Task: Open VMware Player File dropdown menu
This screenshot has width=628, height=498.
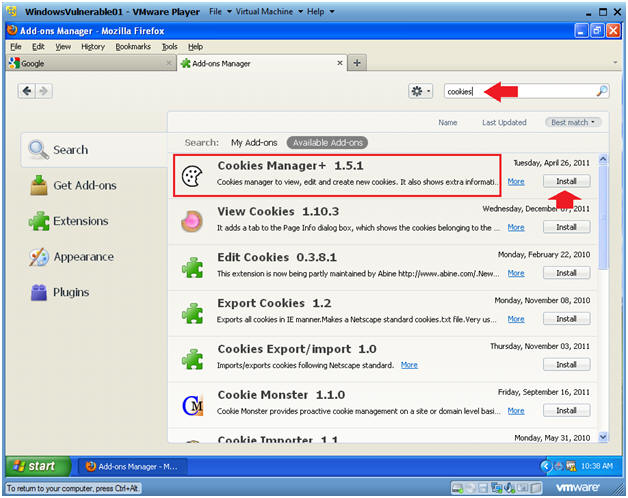Action: click(x=220, y=12)
